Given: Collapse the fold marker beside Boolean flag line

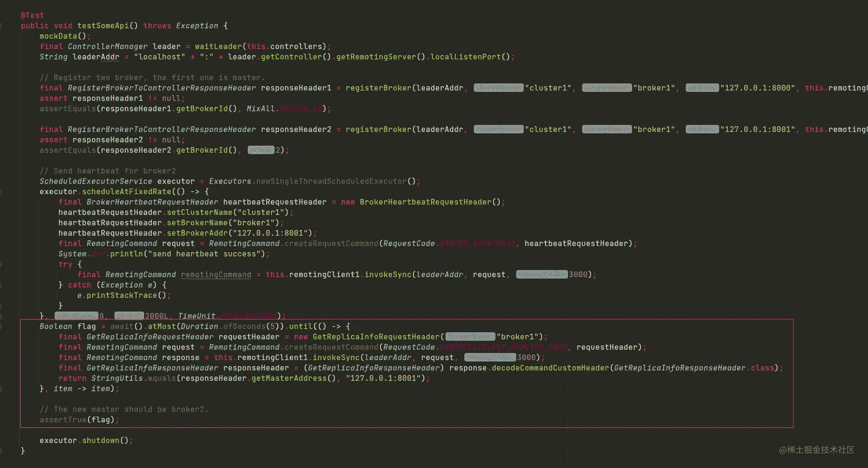Looking at the screenshot, I should click(1, 327).
